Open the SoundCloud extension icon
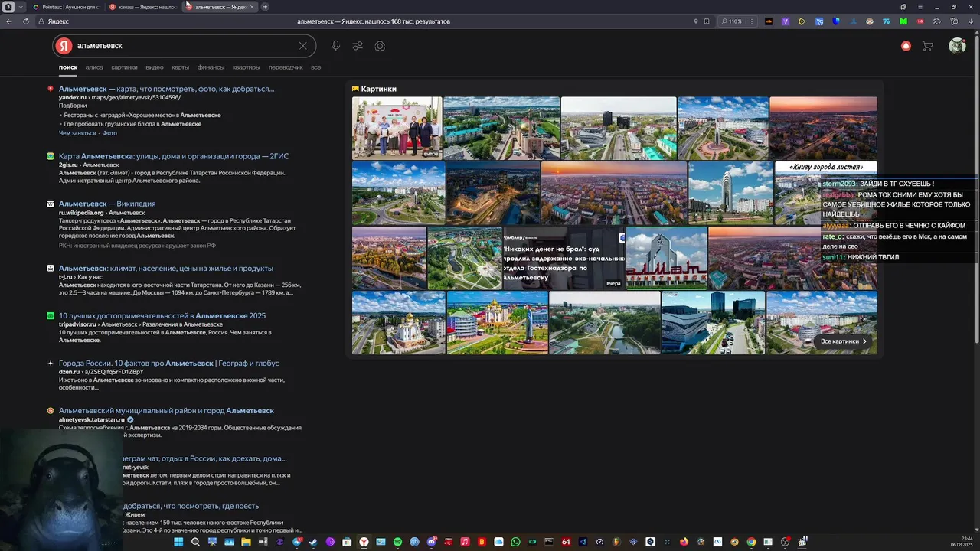 (x=768, y=21)
